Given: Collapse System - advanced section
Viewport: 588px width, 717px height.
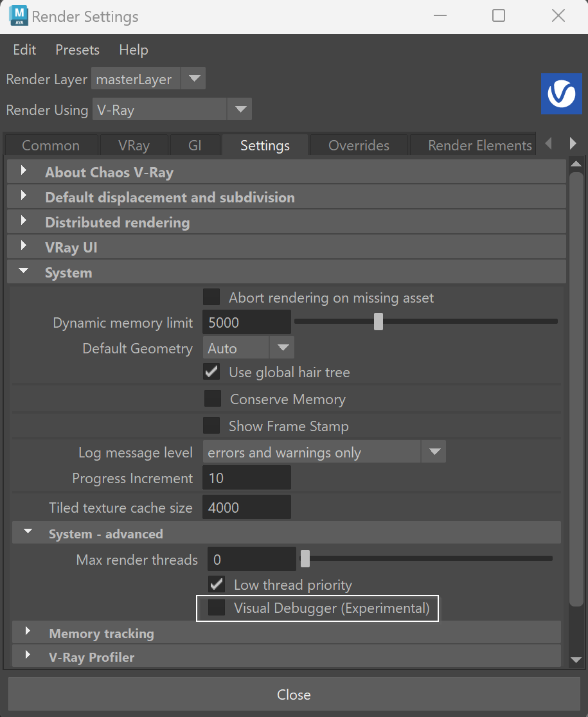Looking at the screenshot, I should coord(286,533).
